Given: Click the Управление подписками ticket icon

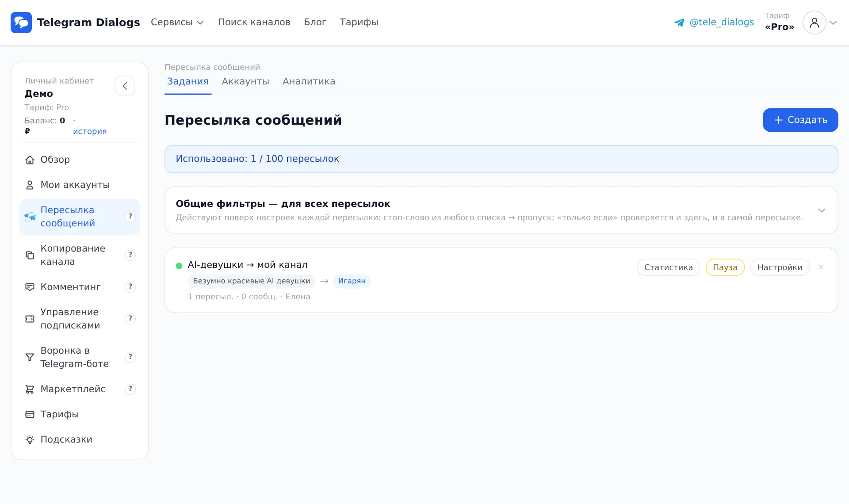Looking at the screenshot, I should pos(30,319).
